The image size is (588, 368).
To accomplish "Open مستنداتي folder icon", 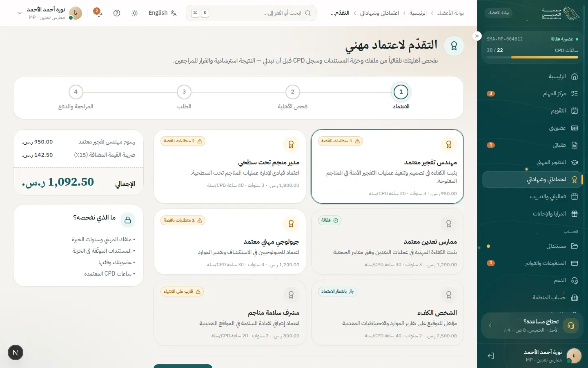I will 575,246.
